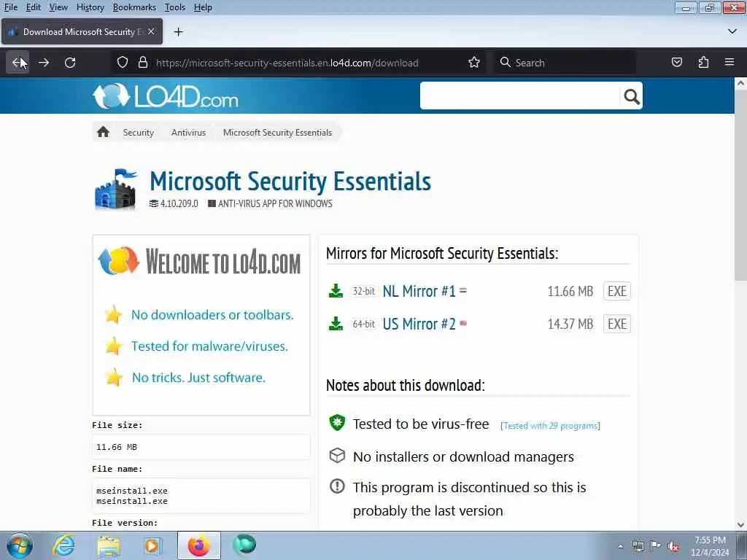
Task: Open the Tools menu
Action: point(175,7)
